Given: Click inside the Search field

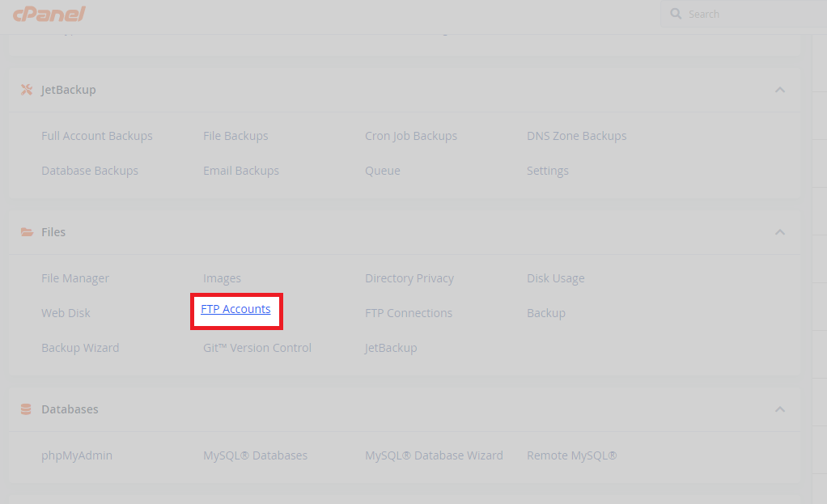Looking at the screenshot, I should tap(744, 14).
